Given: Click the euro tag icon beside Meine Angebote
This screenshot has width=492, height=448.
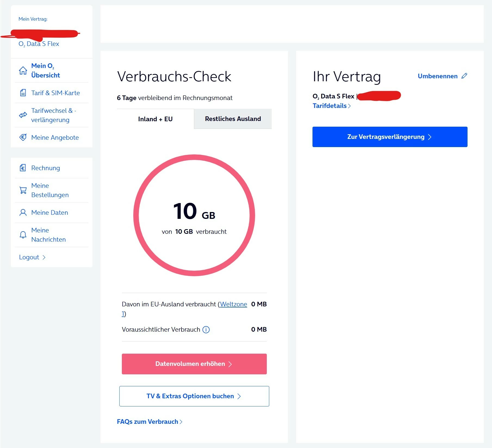Looking at the screenshot, I should pos(23,137).
